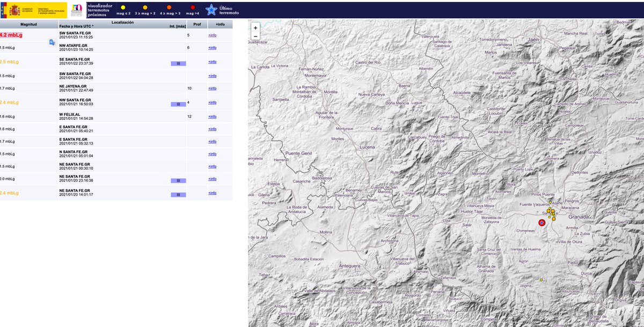
Task: Click the Prof column header
Action: click(197, 25)
